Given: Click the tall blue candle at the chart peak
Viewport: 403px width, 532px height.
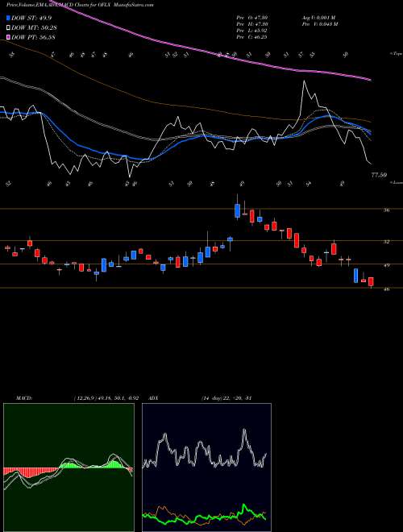Looking at the screenshot, I should (x=238, y=209).
